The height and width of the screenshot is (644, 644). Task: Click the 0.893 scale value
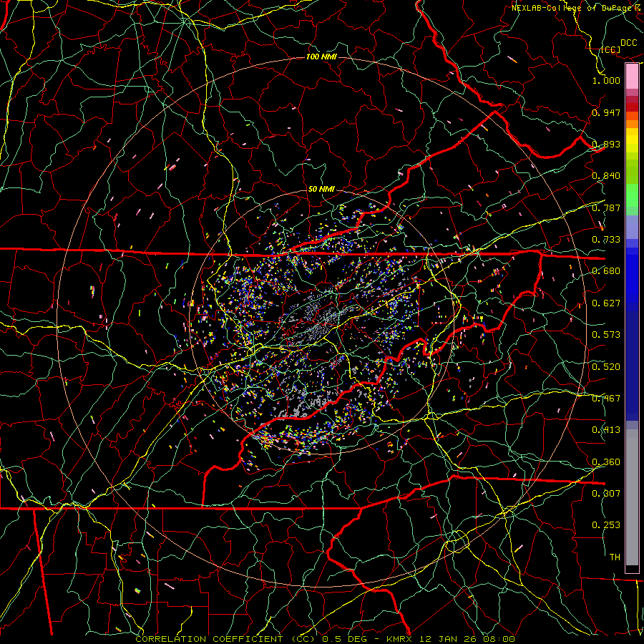(606, 144)
